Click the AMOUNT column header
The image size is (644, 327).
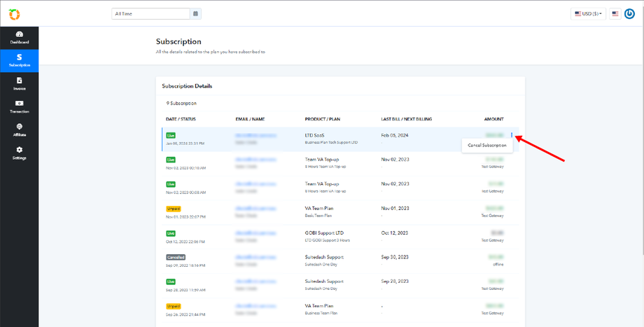coord(493,119)
